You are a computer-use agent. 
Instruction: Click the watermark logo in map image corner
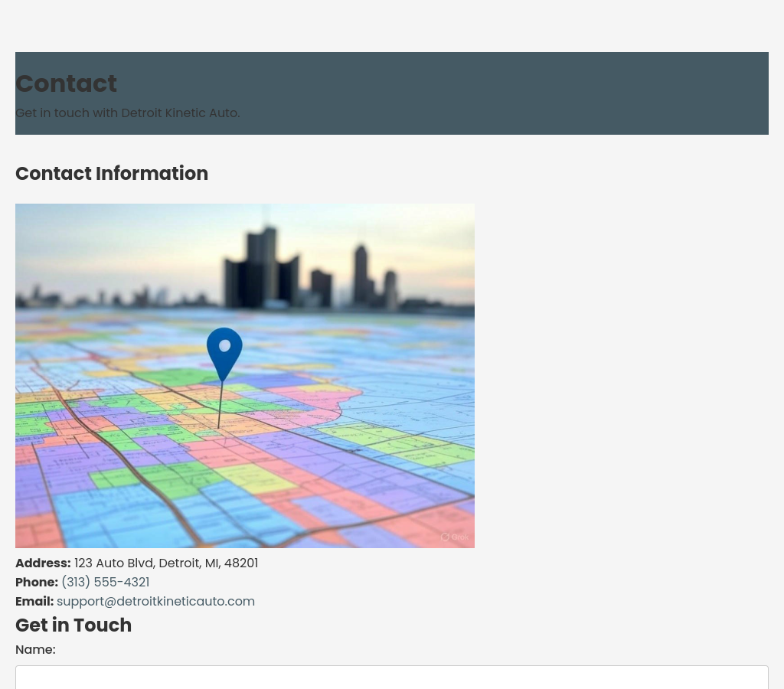click(x=454, y=537)
